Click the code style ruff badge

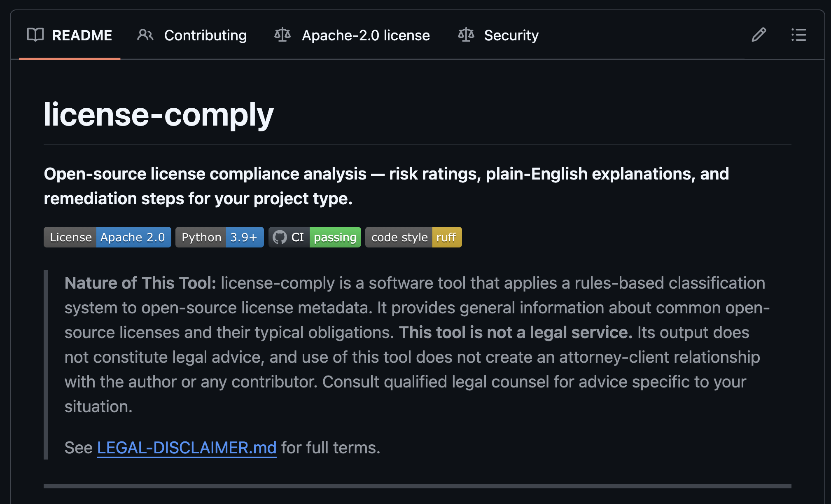tap(413, 238)
